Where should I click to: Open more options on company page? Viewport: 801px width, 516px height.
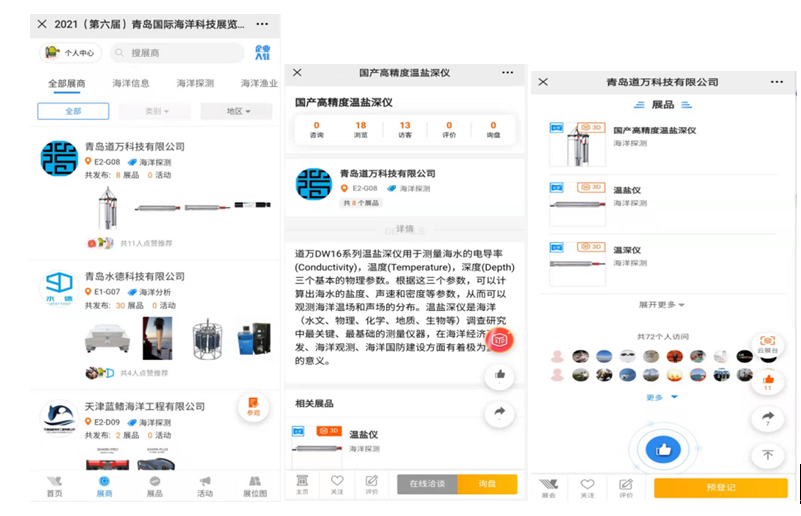click(776, 82)
